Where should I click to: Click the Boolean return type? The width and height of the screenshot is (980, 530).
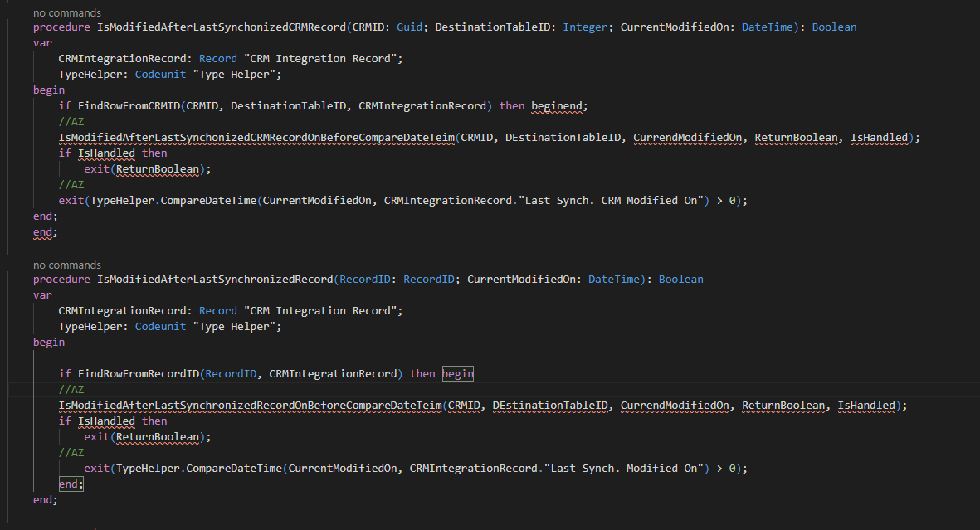tap(833, 27)
